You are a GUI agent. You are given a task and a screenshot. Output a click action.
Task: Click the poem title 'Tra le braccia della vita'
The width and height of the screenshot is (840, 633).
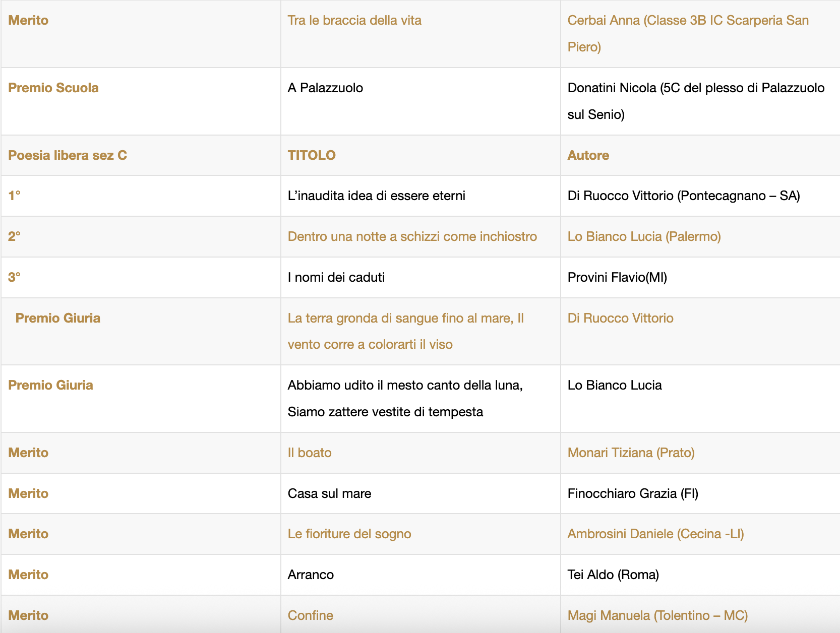click(x=354, y=21)
